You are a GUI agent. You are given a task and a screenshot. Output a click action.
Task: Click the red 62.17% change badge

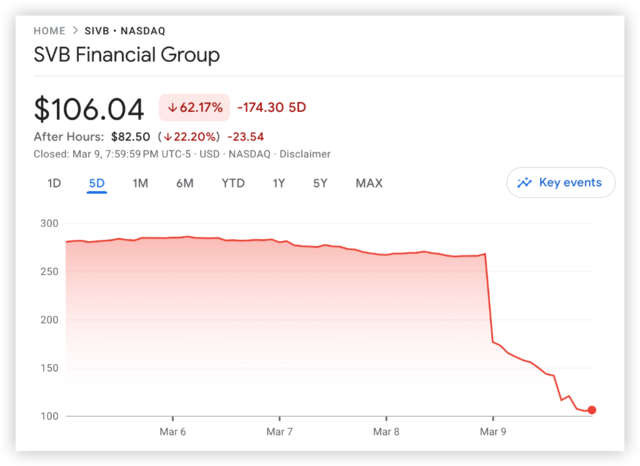[194, 107]
